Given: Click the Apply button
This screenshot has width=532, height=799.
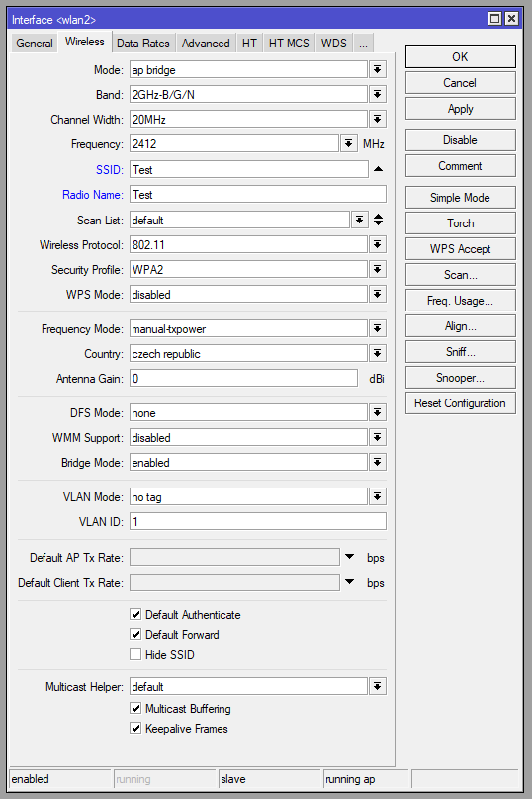Looking at the screenshot, I should click(460, 109).
